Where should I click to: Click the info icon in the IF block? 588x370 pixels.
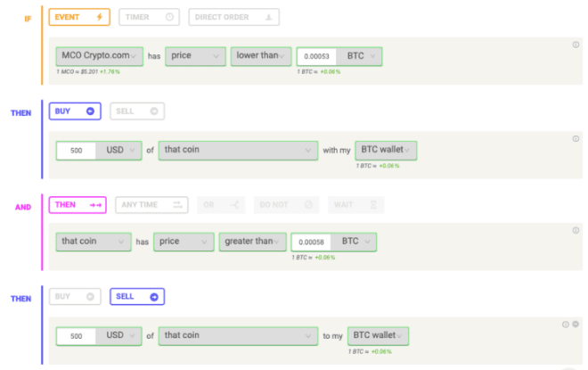[576, 45]
